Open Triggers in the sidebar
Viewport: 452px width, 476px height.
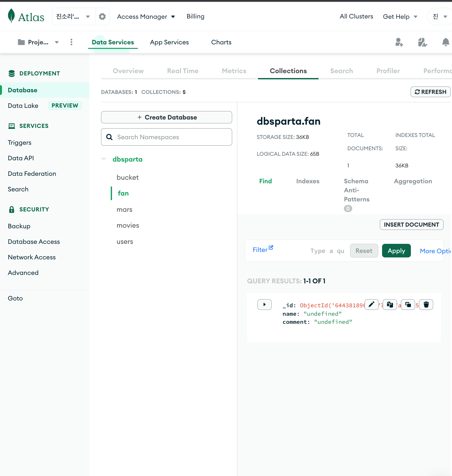(x=20, y=142)
